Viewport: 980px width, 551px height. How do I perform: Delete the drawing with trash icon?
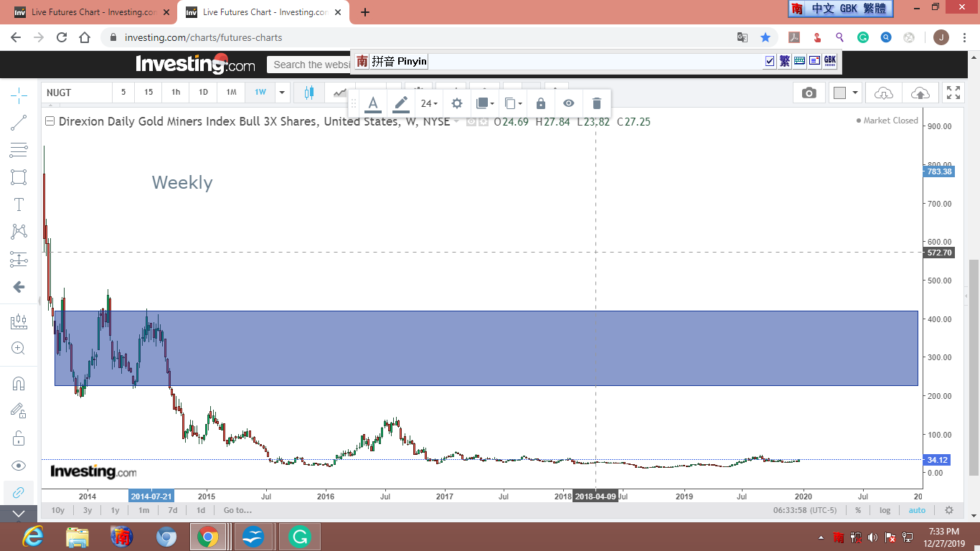pyautogui.click(x=596, y=103)
